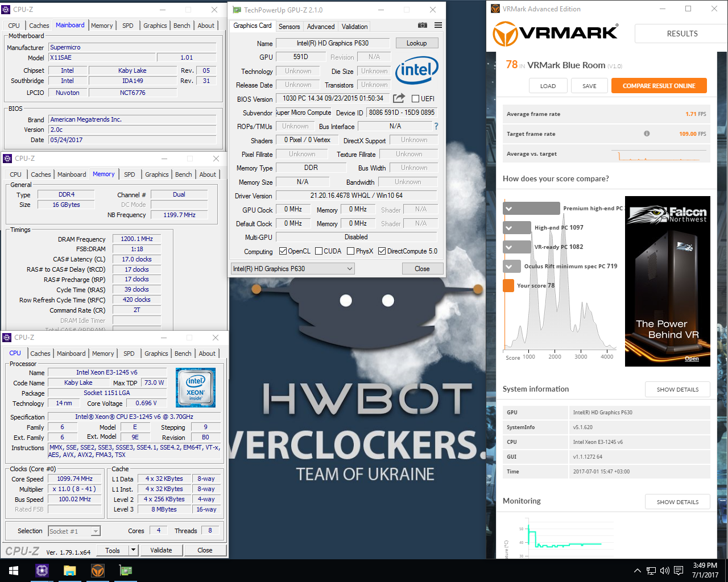Click the Lookup button in GPU-Z
Image resolution: width=728 pixels, height=582 pixels.
pos(416,43)
